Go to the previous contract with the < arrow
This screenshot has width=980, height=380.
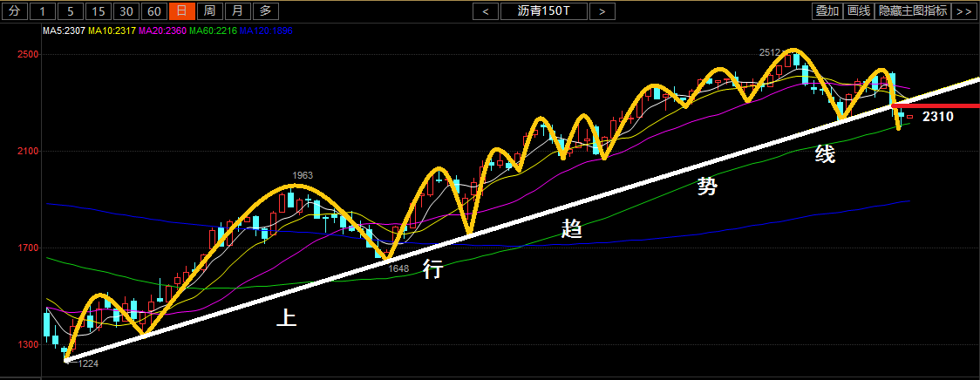point(486,11)
